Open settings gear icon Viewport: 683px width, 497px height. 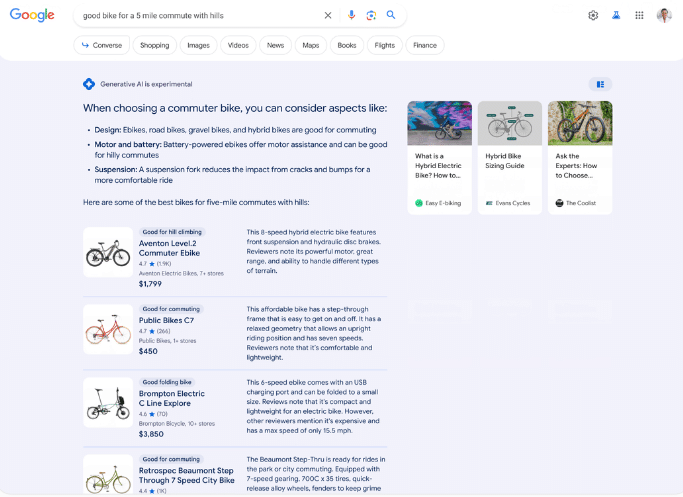point(593,15)
